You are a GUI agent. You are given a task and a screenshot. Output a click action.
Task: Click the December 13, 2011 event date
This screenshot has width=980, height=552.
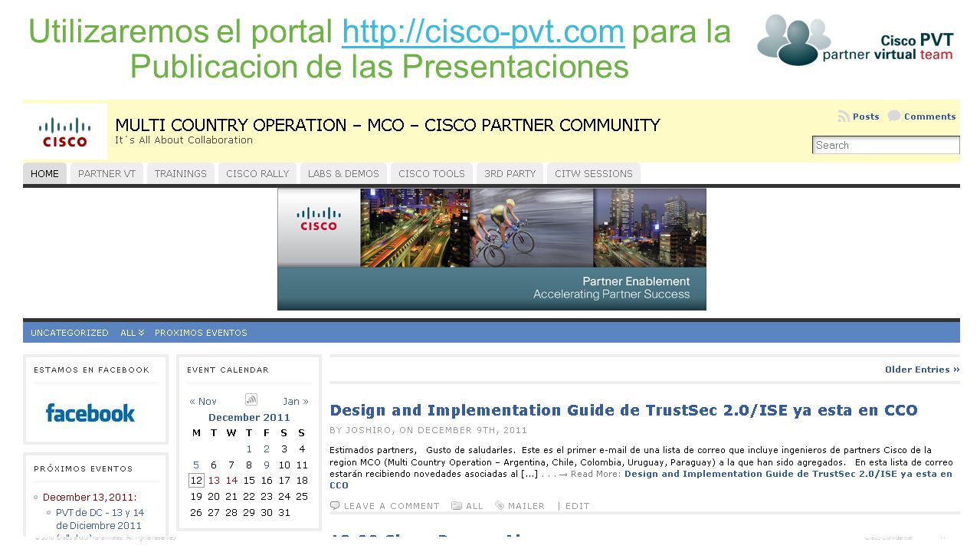tap(90, 498)
